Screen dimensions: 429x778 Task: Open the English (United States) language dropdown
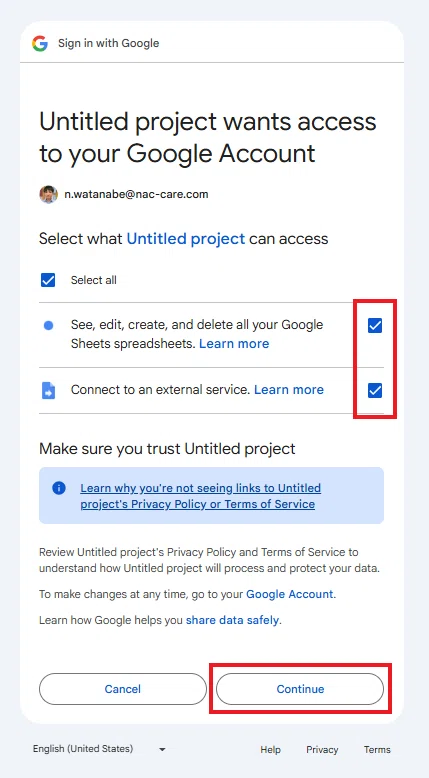[x=99, y=749]
